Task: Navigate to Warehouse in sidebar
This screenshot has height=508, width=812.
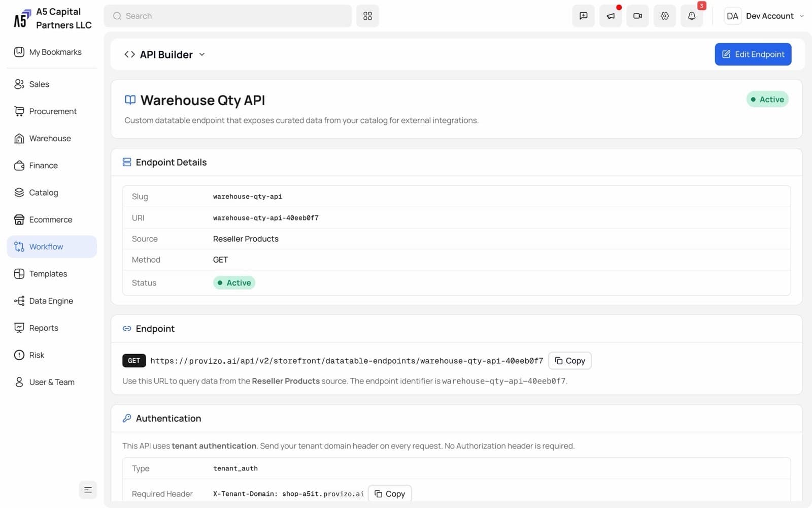Action: 52,138
